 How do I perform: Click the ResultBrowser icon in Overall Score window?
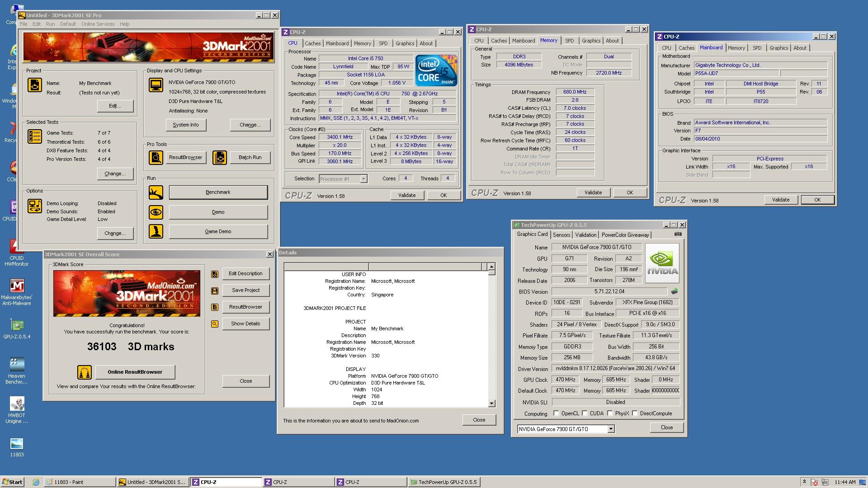[x=215, y=307]
